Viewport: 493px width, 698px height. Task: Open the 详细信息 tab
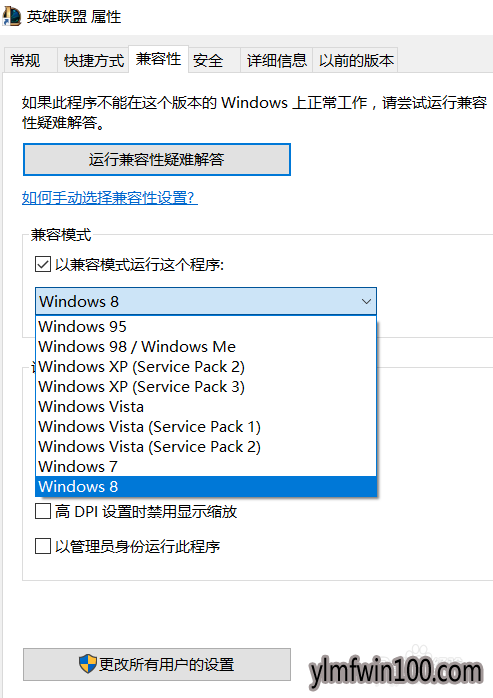[x=277, y=60]
